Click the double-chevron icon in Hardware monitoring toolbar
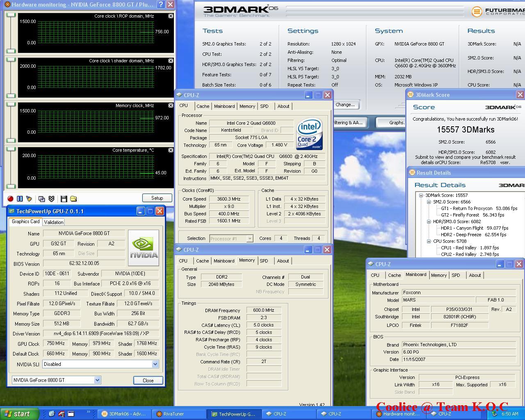The height and width of the screenshot is (420, 525). coord(51,199)
